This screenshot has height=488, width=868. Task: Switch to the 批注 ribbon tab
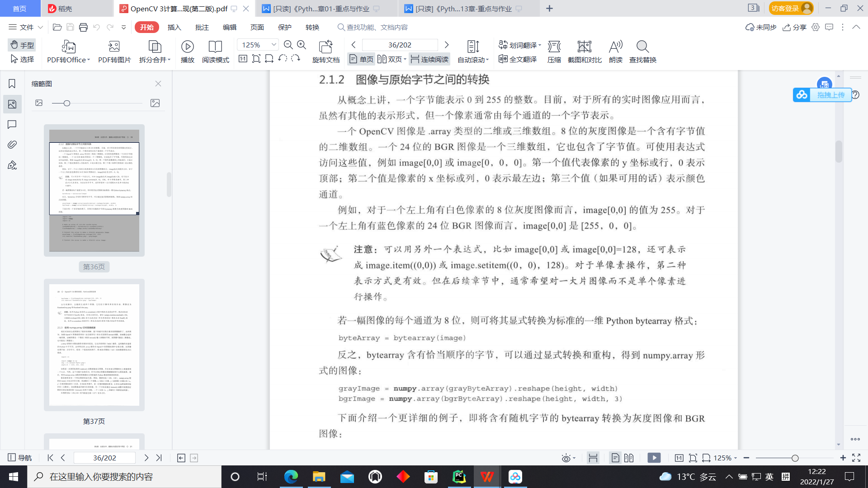pos(202,27)
